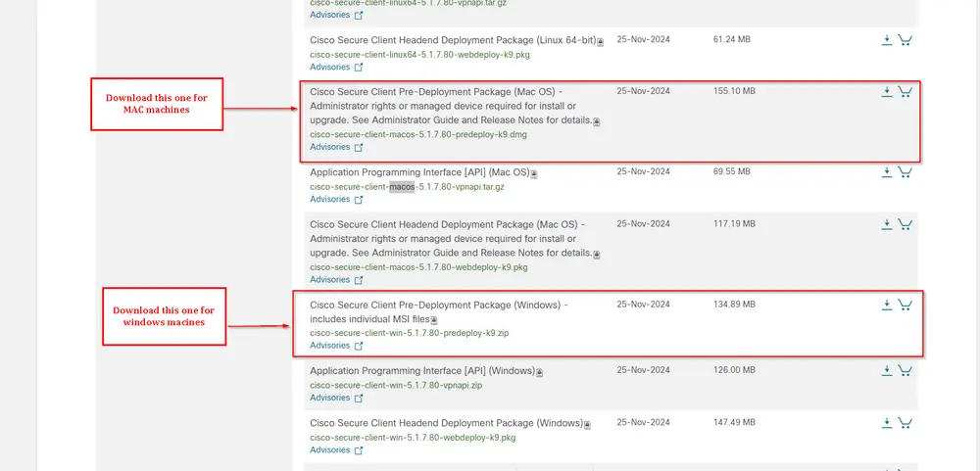The image size is (980, 471).
Task: Click lock icon after Mac OS Headend description
Action: (x=597, y=255)
